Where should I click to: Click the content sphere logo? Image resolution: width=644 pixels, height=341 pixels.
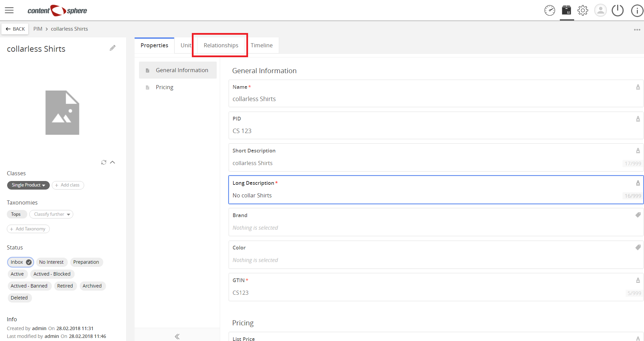point(57,11)
